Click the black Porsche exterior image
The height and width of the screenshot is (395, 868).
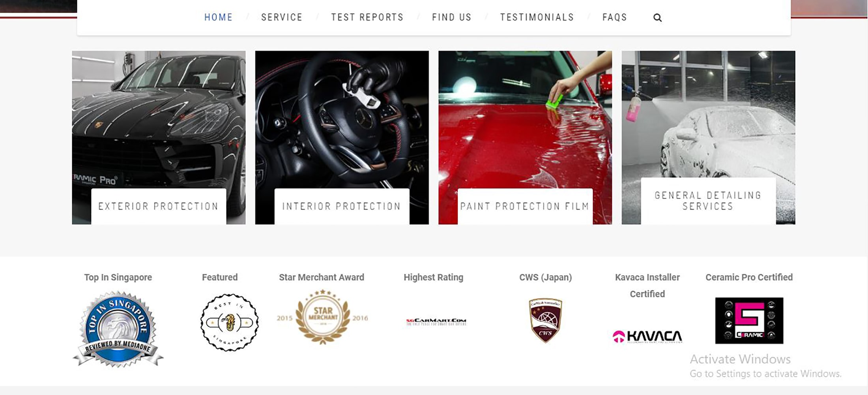click(159, 118)
